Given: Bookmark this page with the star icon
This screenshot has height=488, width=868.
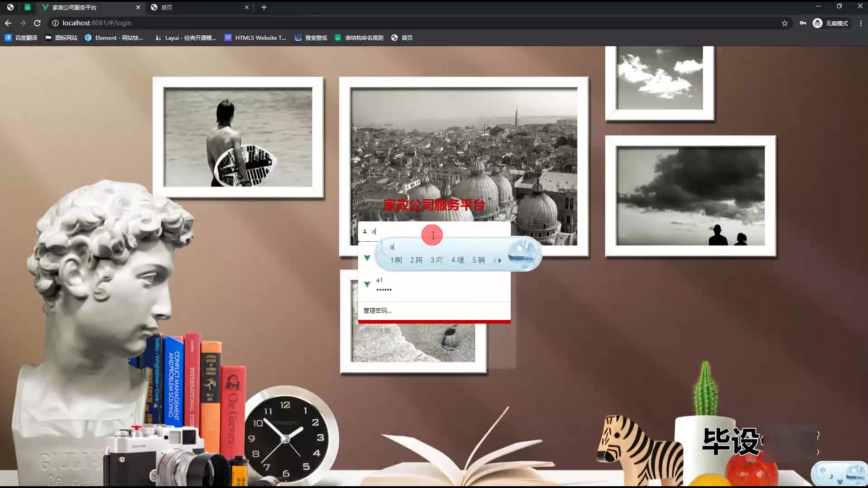Looking at the screenshot, I should click(x=785, y=23).
